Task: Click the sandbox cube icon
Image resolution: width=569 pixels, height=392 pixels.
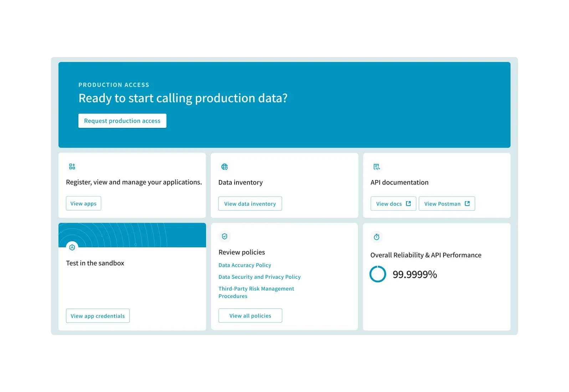Action: (72, 247)
